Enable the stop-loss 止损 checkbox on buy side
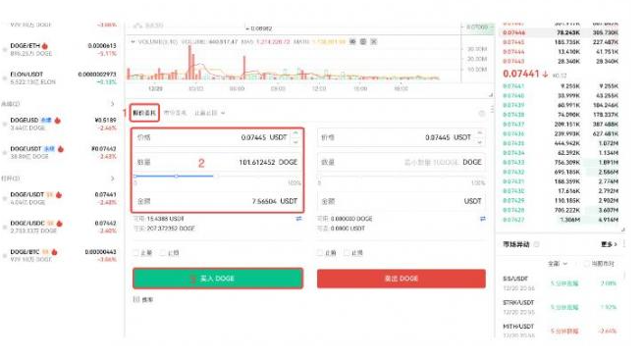 tap(164, 253)
